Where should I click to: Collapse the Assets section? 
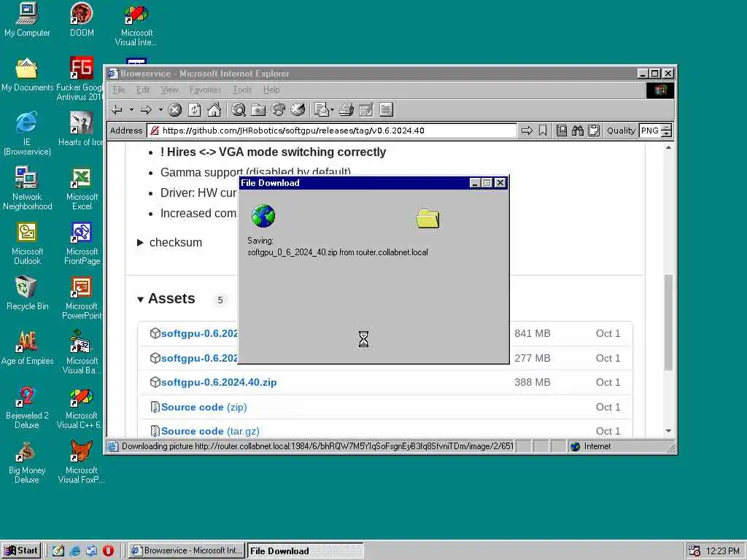tap(140, 300)
